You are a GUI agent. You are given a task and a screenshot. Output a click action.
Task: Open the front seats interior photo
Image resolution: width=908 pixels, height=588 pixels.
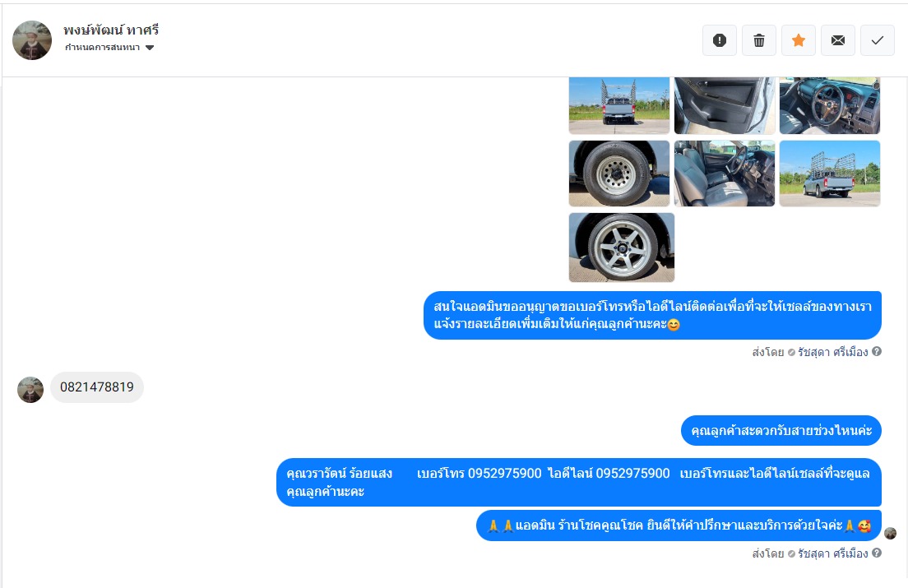pyautogui.click(x=725, y=173)
